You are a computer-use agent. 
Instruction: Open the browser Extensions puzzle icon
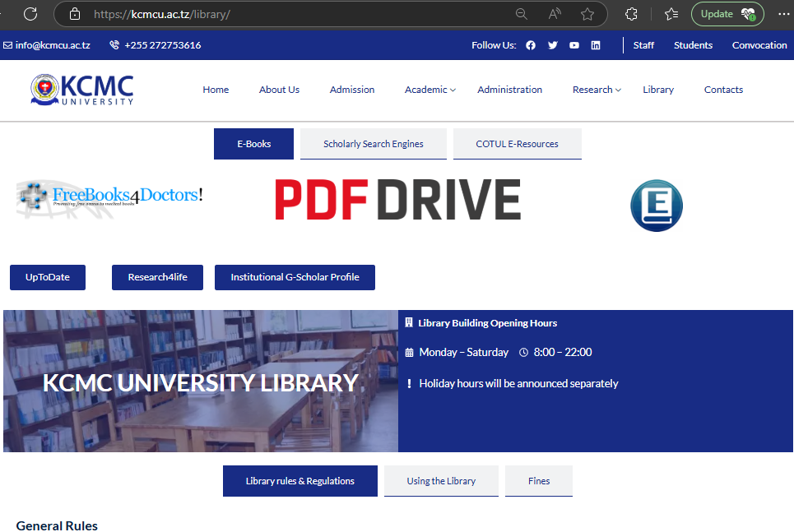pyautogui.click(x=631, y=14)
